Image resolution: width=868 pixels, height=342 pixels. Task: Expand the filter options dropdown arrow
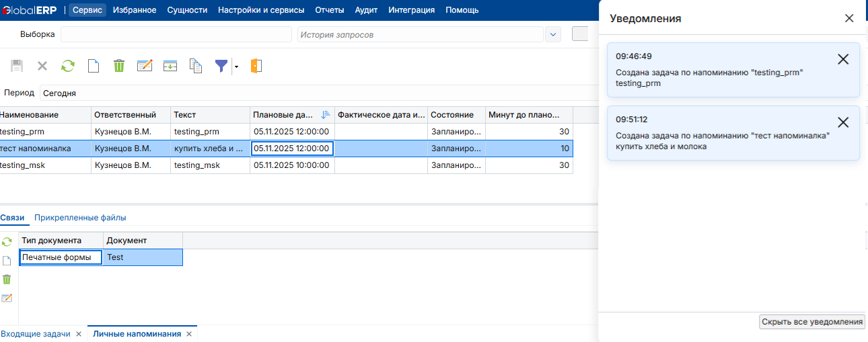(236, 67)
